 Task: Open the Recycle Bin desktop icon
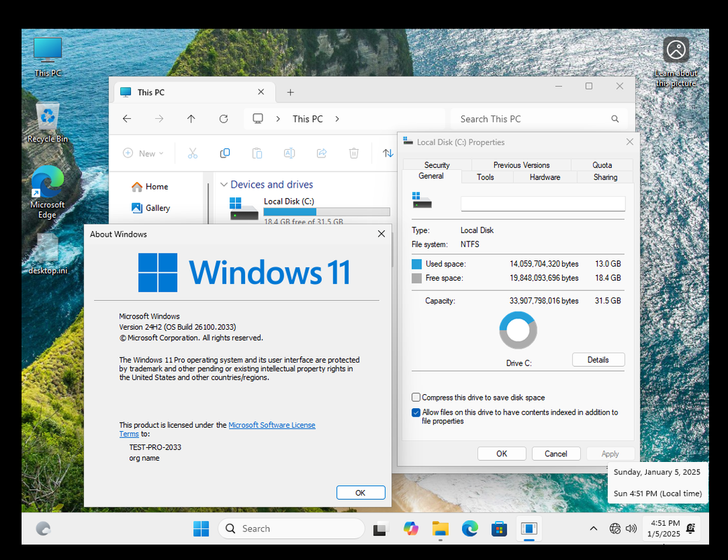[x=48, y=123]
